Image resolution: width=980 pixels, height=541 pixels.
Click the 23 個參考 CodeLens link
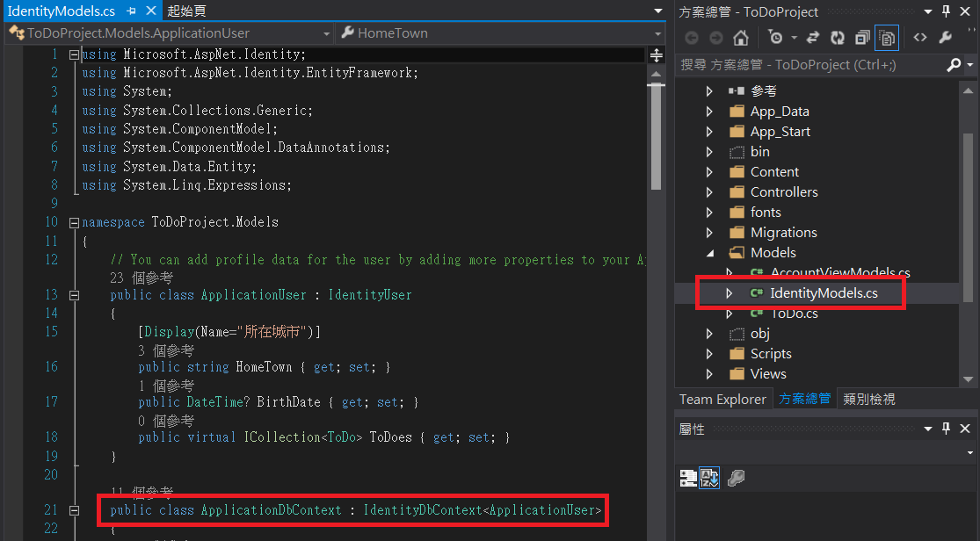coord(142,278)
